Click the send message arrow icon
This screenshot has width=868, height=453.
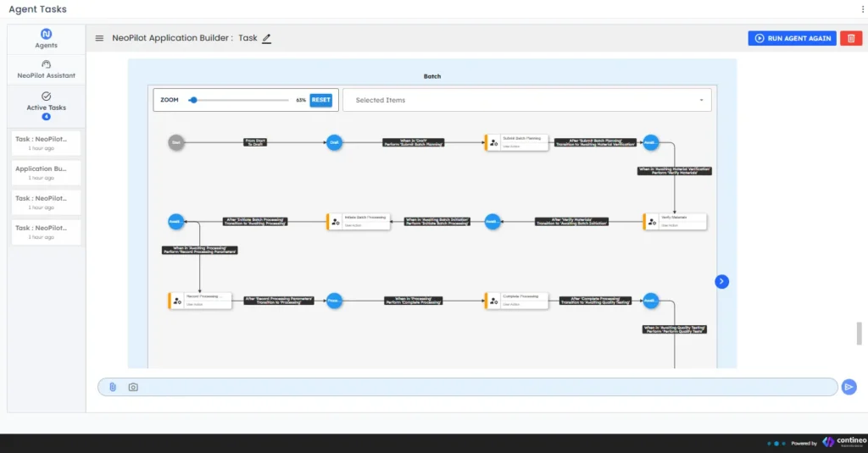[x=849, y=387]
